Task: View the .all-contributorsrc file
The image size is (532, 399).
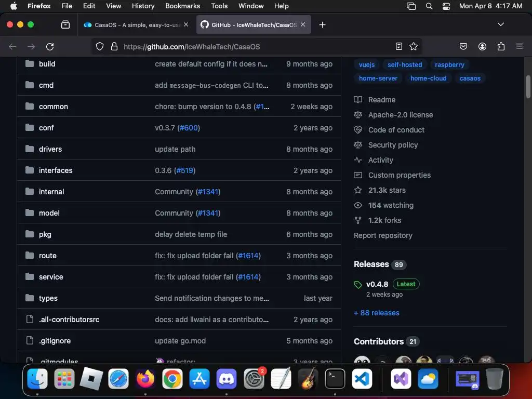Action: click(69, 320)
